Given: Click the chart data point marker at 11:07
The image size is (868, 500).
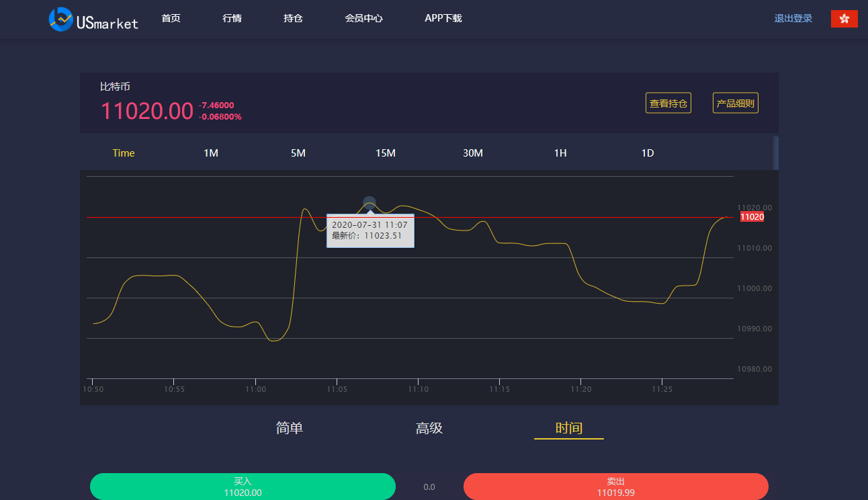Looking at the screenshot, I should pos(369,202).
